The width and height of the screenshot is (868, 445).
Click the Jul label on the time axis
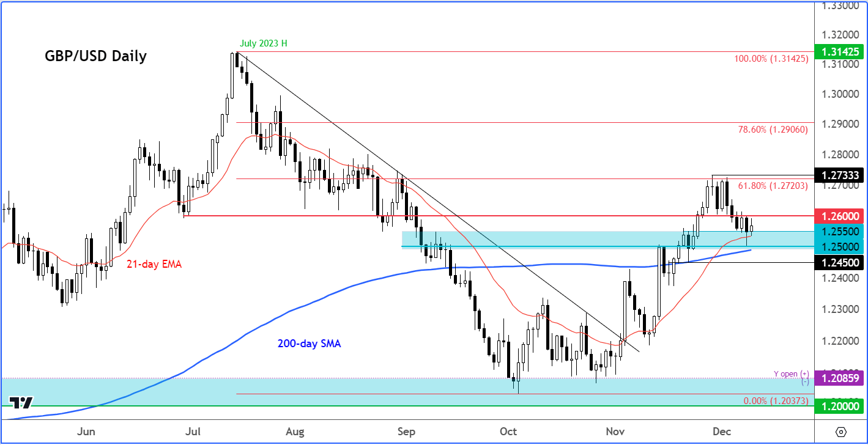tap(194, 432)
